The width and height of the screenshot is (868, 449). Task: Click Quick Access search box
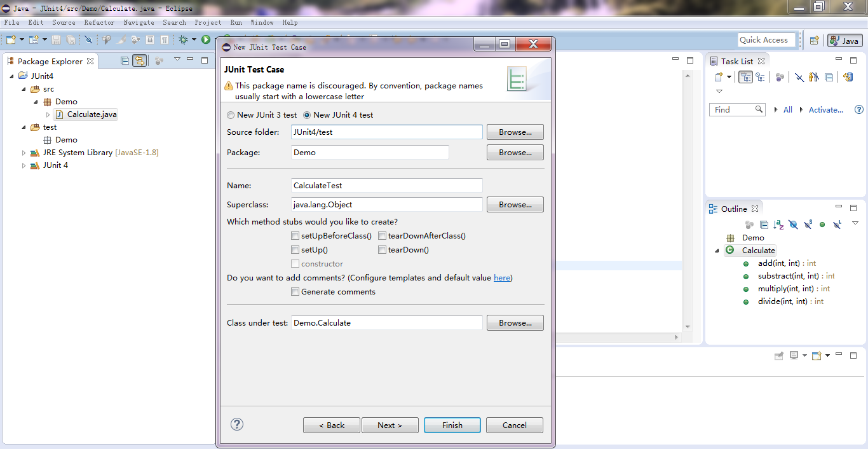point(767,40)
